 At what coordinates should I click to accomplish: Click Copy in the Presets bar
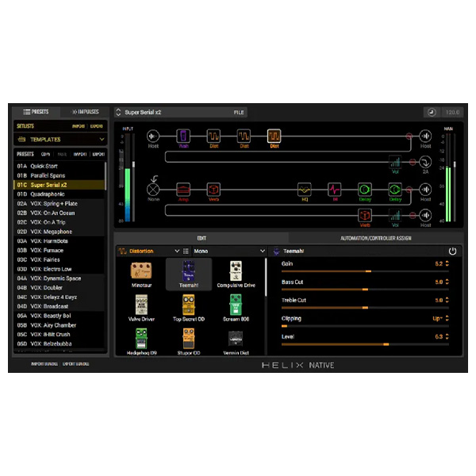click(45, 154)
